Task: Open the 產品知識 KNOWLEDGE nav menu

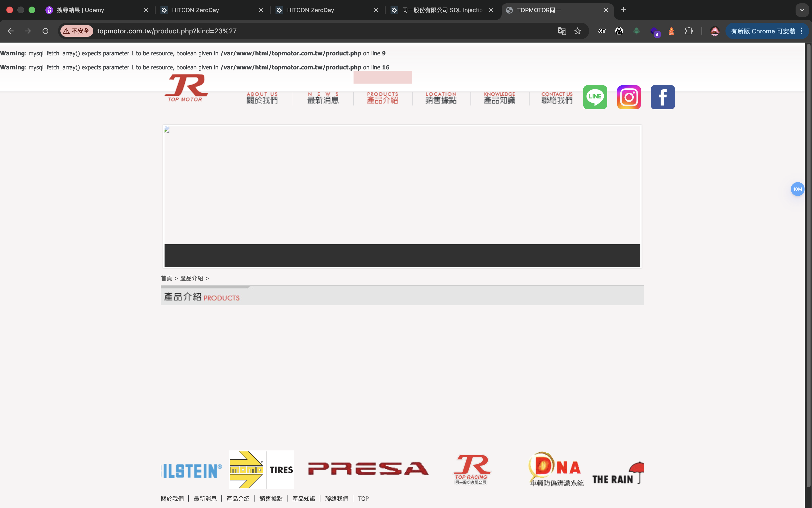Action: (499, 98)
